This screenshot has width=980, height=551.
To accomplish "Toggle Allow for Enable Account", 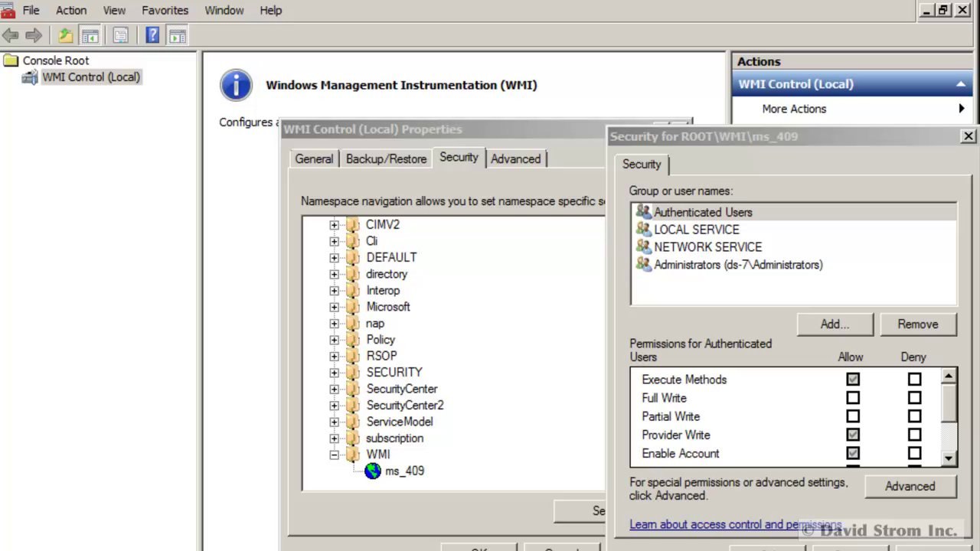I will click(x=853, y=453).
